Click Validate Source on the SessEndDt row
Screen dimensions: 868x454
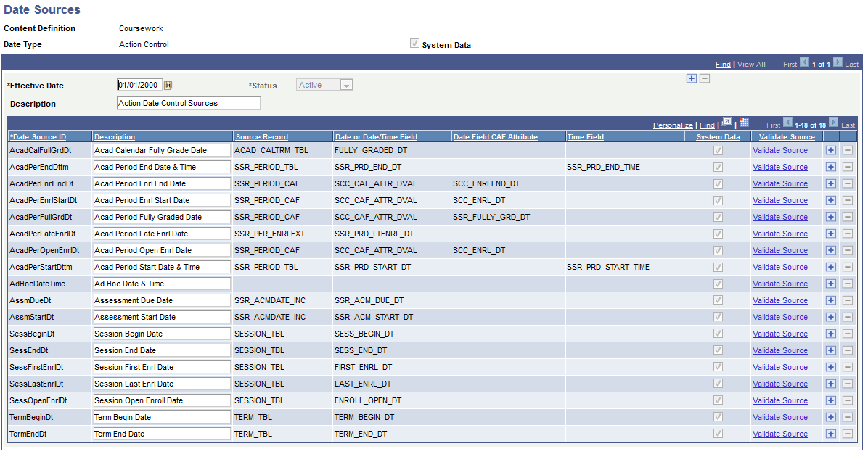pyautogui.click(x=779, y=350)
